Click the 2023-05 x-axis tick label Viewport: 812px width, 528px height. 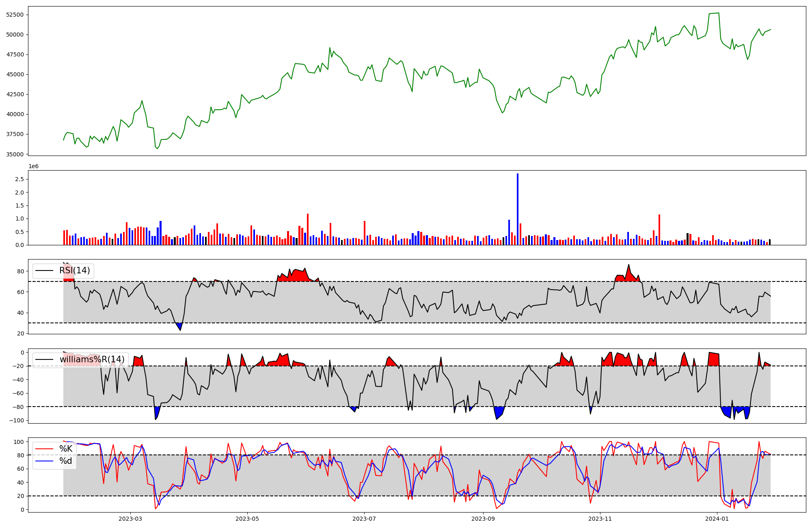pyautogui.click(x=247, y=519)
